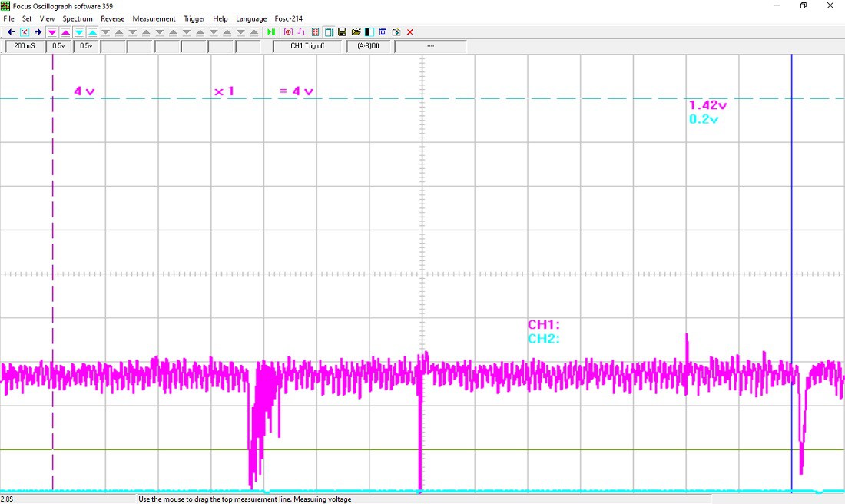Toggle the green run/pause acquisition button

point(271,32)
